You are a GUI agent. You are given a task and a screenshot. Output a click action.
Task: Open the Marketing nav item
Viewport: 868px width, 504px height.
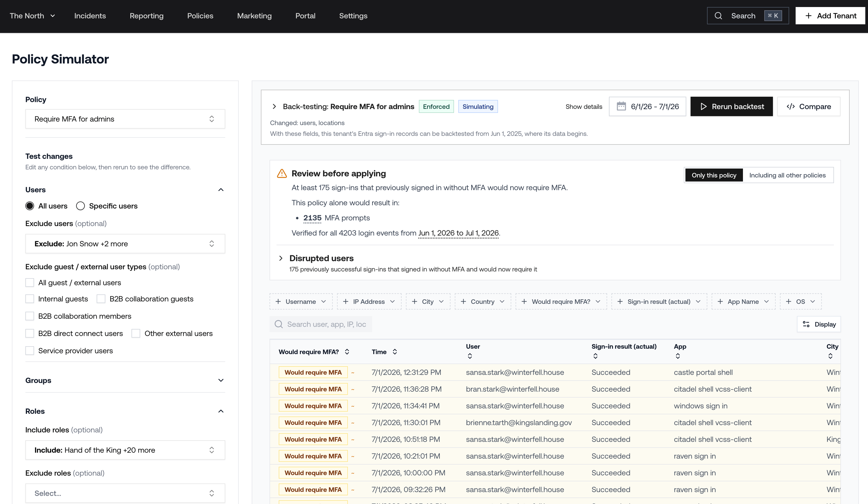point(254,16)
